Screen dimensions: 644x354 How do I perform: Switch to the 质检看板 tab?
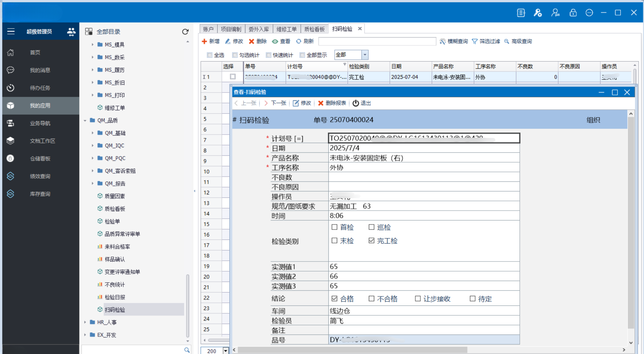coord(314,29)
